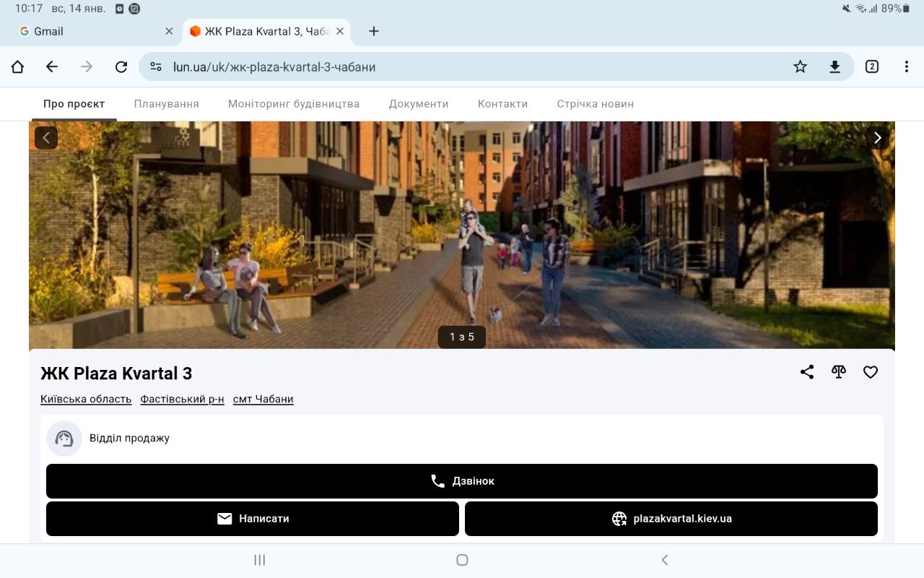The image size is (924, 578).
Task: Open browser downloads icon
Action: 834,66
